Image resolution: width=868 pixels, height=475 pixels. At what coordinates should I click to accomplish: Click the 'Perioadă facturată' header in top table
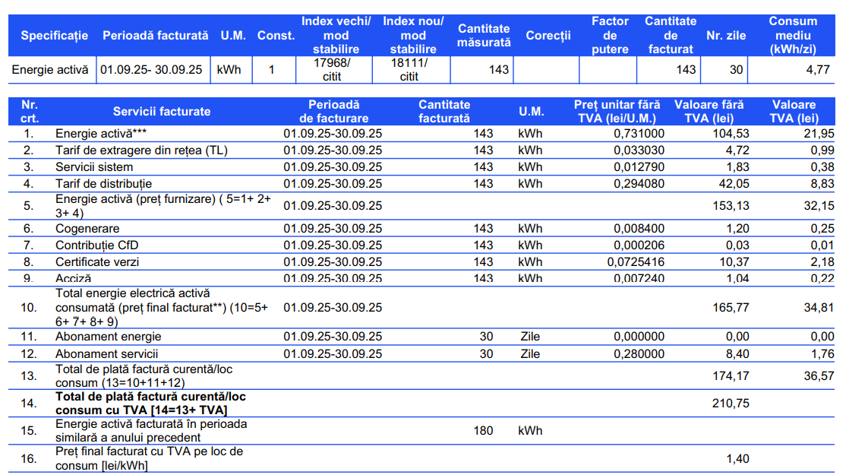coord(155,36)
